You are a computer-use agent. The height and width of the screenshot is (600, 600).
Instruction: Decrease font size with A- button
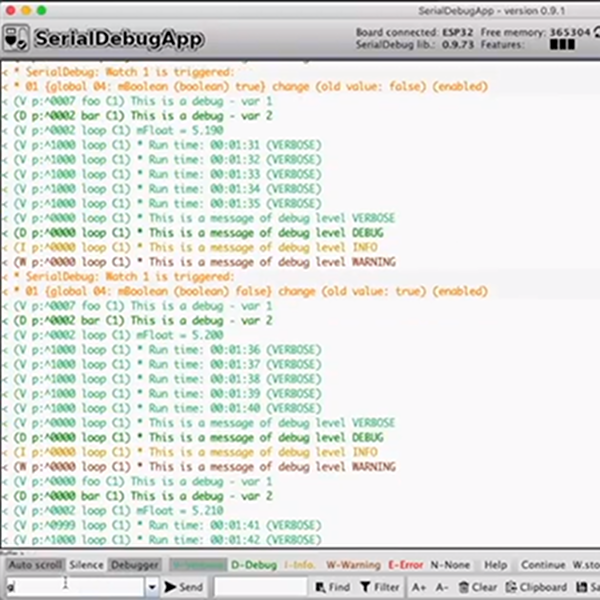tap(445, 587)
